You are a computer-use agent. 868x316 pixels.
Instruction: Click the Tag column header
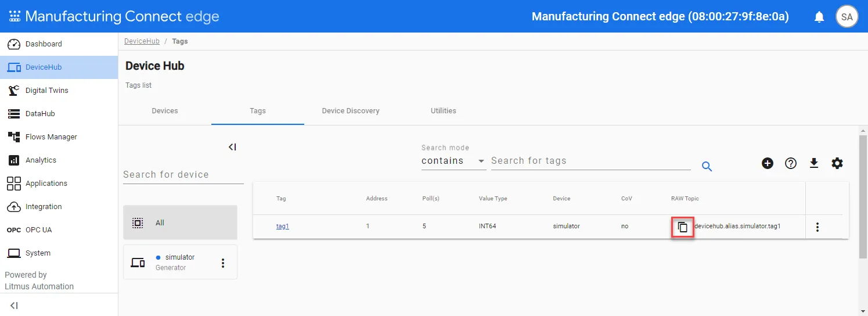point(281,199)
